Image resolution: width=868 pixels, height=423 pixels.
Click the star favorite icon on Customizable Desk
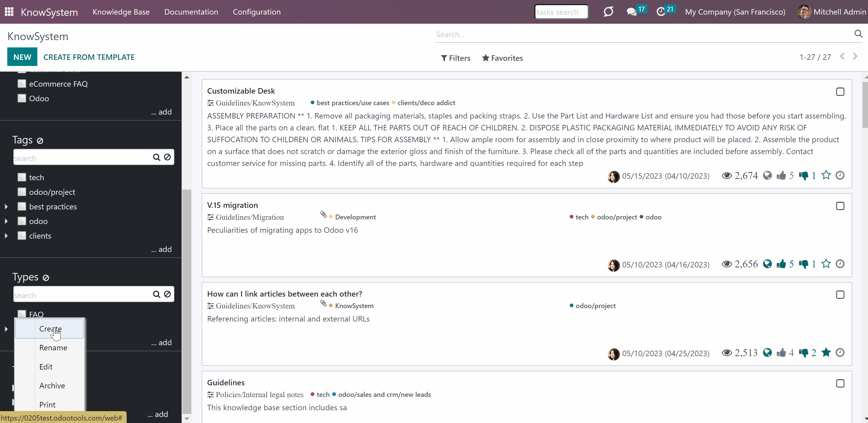coord(826,175)
